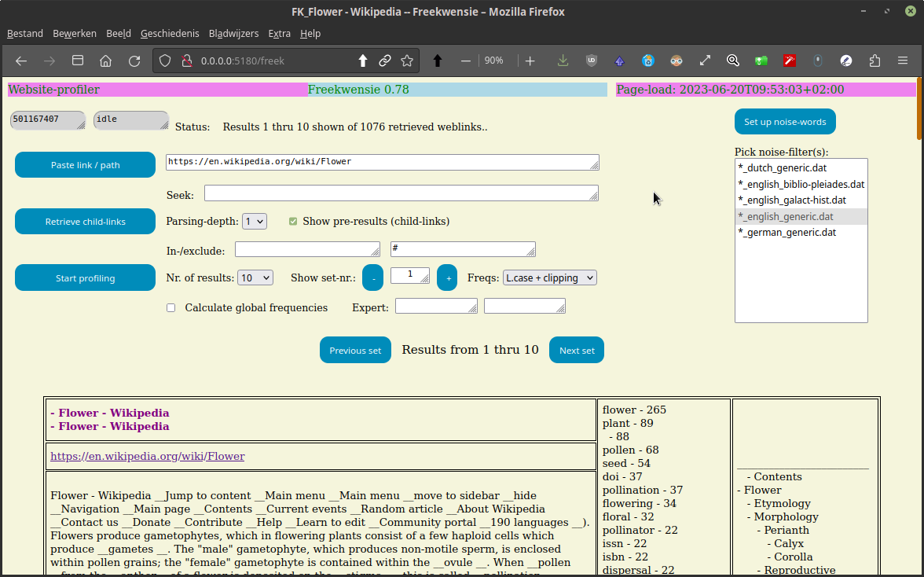Image resolution: width=924 pixels, height=577 pixels.
Task: Reset zoom by clicking the 90% indicator
Action: click(493, 61)
